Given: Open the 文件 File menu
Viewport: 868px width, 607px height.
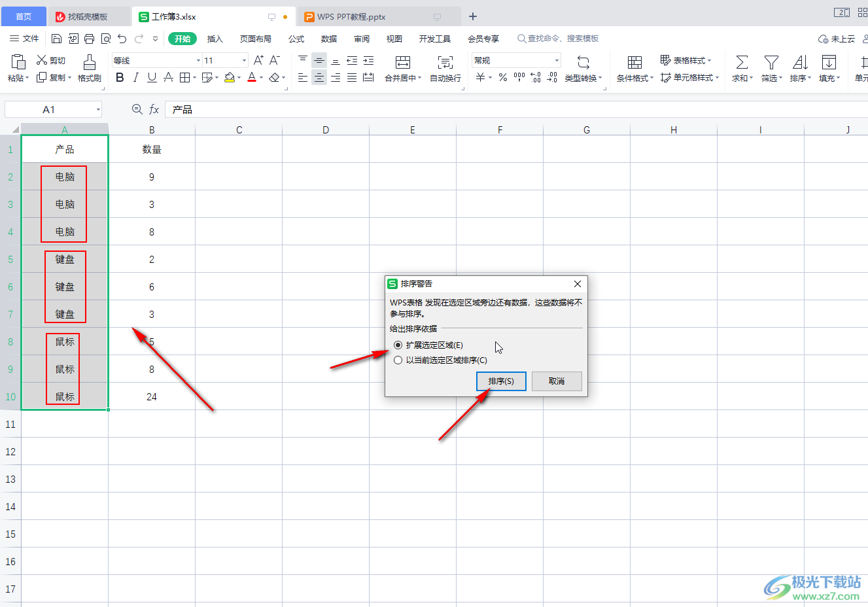Looking at the screenshot, I should pos(24,39).
